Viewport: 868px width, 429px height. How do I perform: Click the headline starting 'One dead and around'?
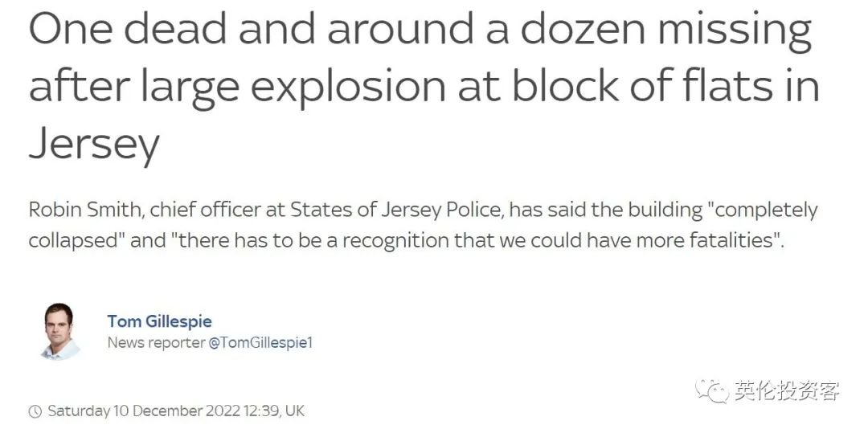pos(424,86)
